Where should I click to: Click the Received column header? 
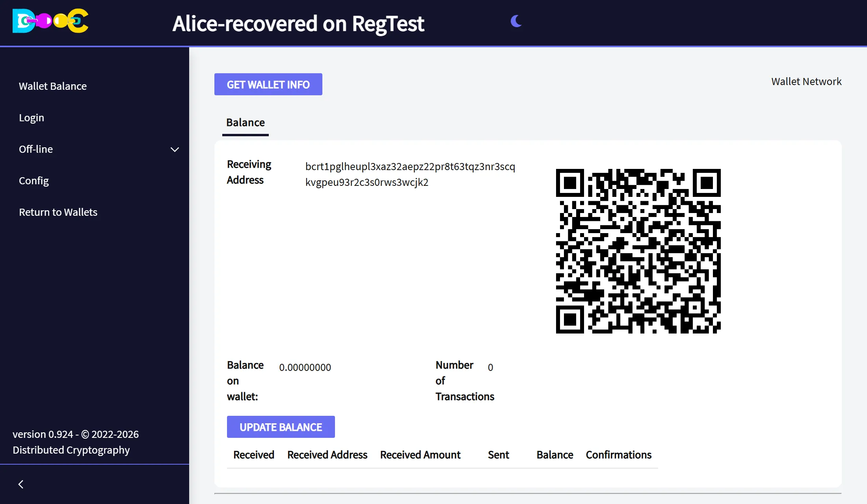point(254,455)
